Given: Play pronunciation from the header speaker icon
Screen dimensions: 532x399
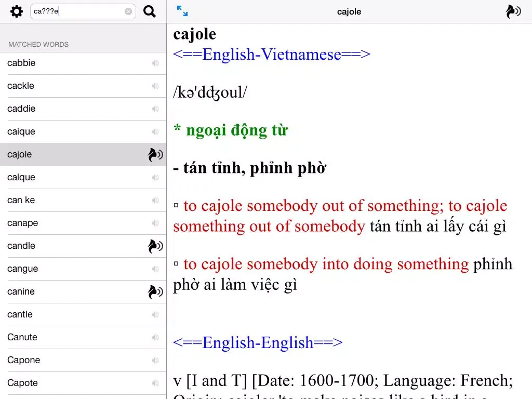Looking at the screenshot, I should (x=513, y=11).
